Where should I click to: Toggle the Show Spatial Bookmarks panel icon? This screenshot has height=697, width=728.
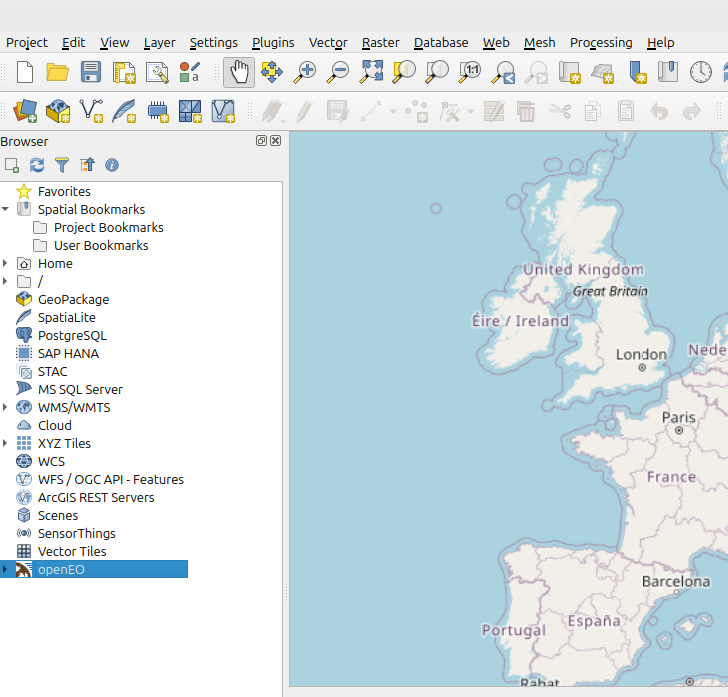pyautogui.click(x=668, y=72)
